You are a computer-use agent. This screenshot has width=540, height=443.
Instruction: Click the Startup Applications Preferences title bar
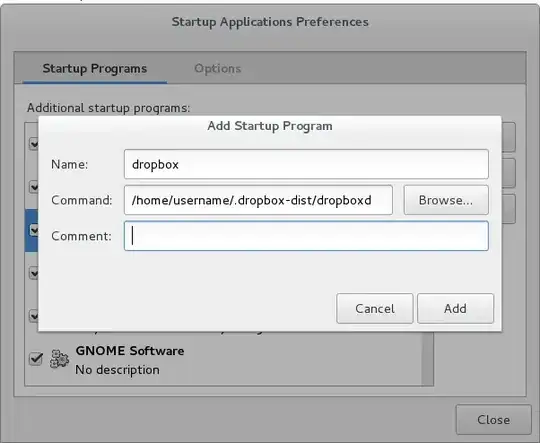(x=270, y=22)
